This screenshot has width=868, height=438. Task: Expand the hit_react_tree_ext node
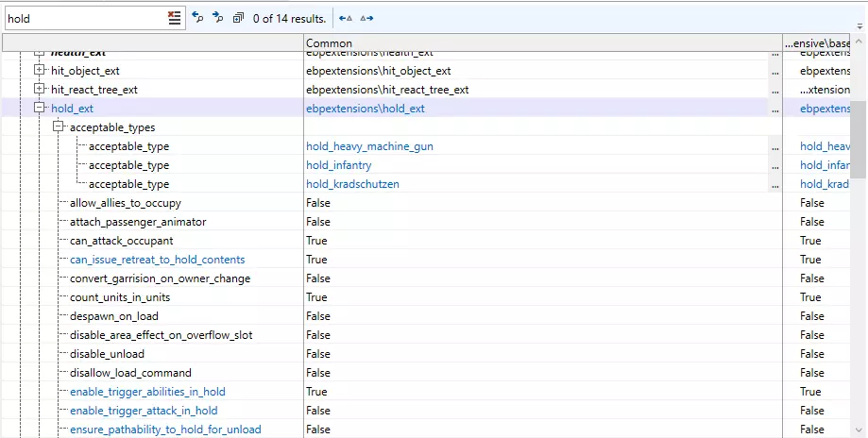click(40, 90)
